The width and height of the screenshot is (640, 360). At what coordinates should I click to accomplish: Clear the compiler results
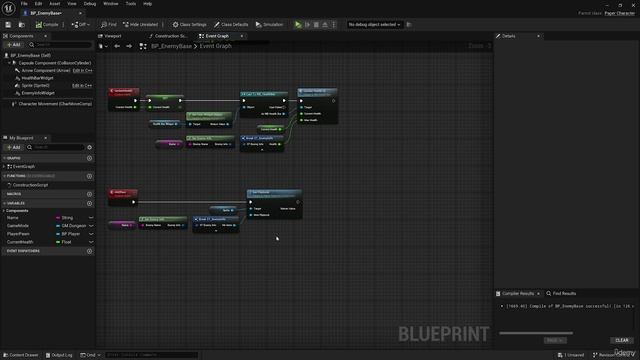pyautogui.click(x=622, y=340)
